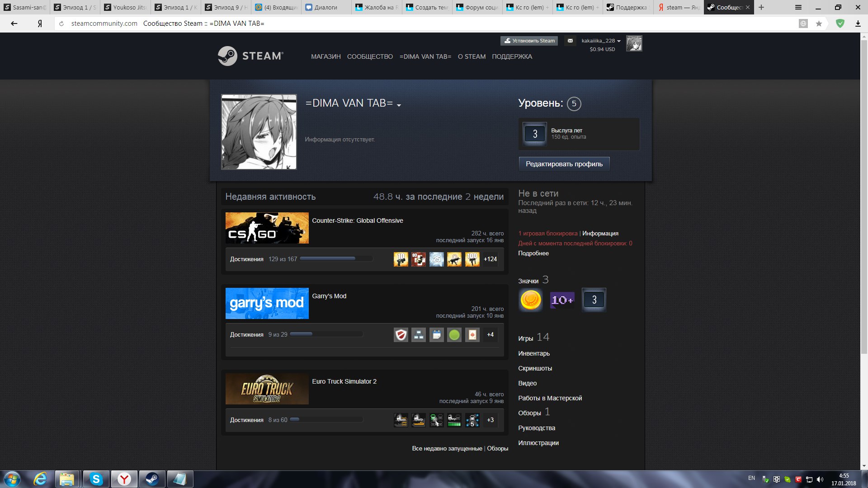Open a new browser tab with plus
868x488 pixels.
[761, 7]
